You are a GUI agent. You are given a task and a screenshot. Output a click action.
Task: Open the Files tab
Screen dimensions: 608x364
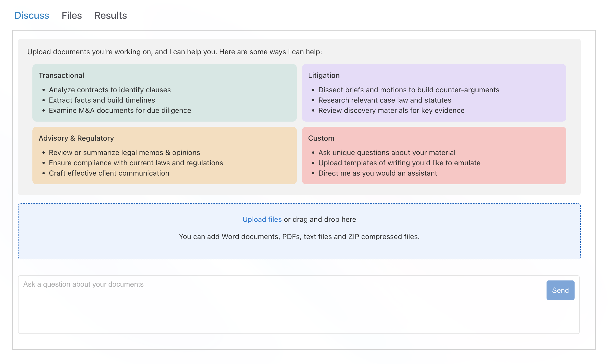coord(71,15)
